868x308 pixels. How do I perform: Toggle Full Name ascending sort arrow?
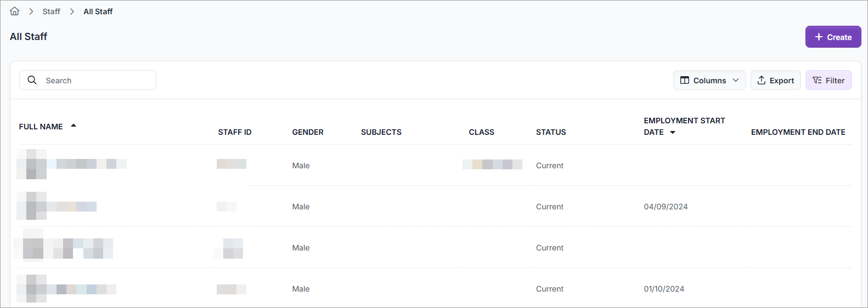(74, 126)
